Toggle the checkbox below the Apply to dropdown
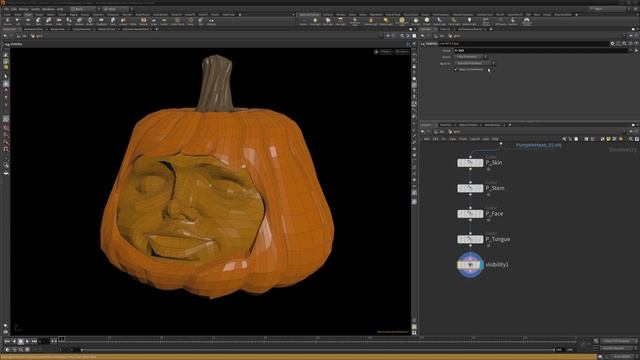The width and height of the screenshot is (640, 360). [x=456, y=69]
